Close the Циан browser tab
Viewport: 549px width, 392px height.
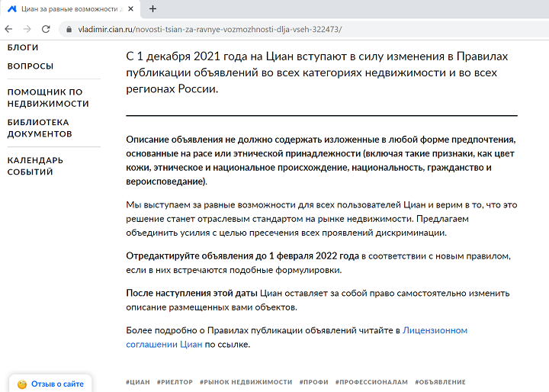(130, 8)
